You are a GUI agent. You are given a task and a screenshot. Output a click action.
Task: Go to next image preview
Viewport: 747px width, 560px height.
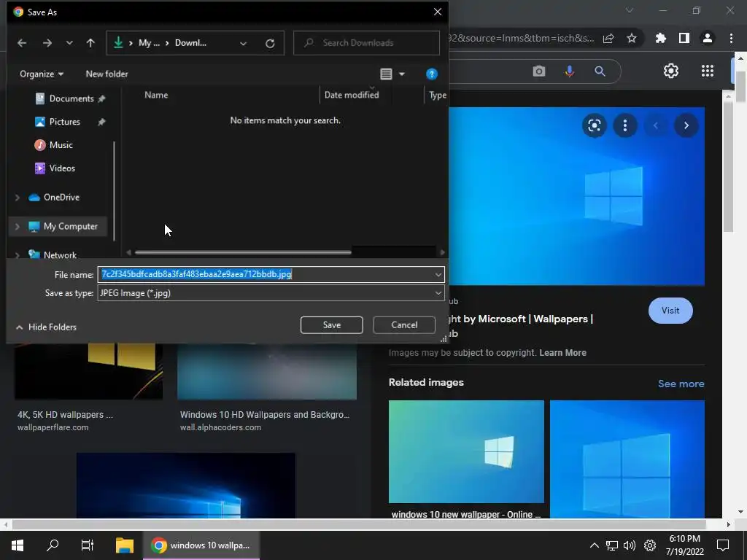pos(686,125)
